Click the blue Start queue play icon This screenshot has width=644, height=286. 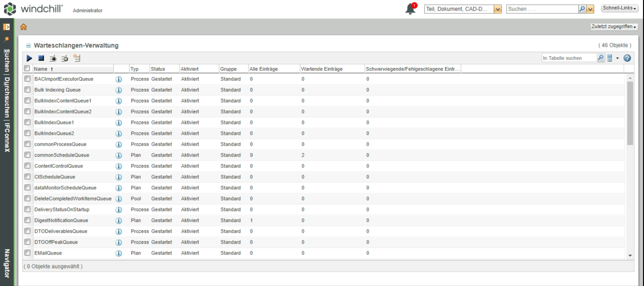29,58
